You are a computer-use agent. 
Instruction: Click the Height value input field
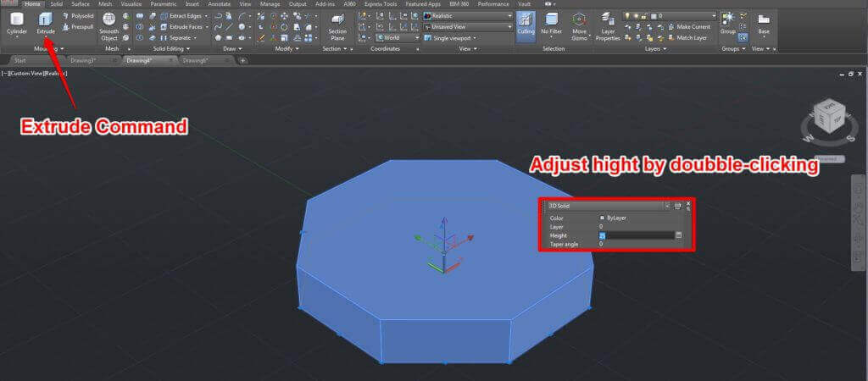[636, 235]
